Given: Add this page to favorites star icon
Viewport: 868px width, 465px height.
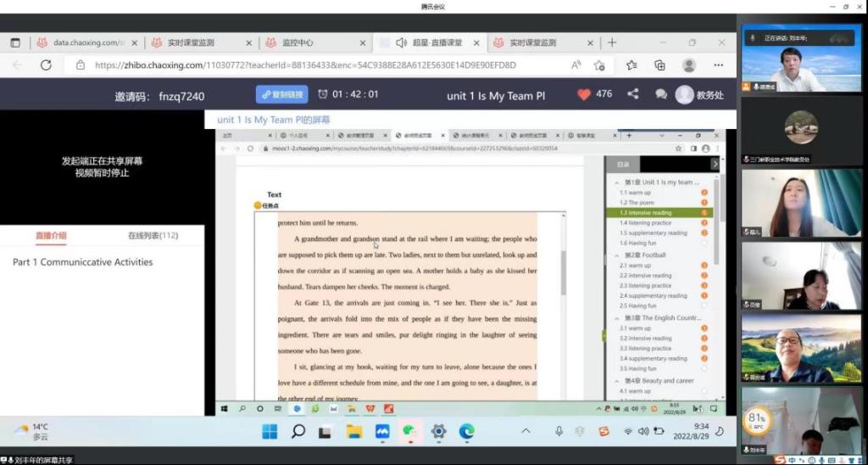Looking at the screenshot, I should [x=599, y=65].
